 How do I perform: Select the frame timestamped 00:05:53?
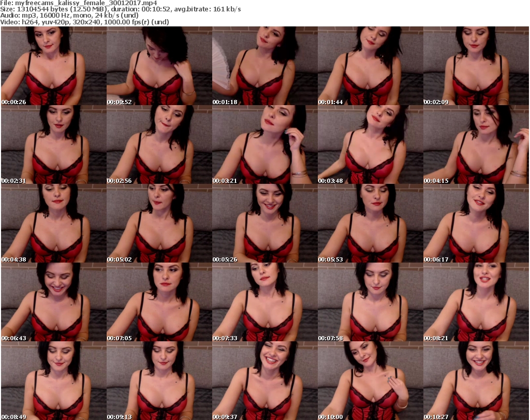(x=371, y=223)
